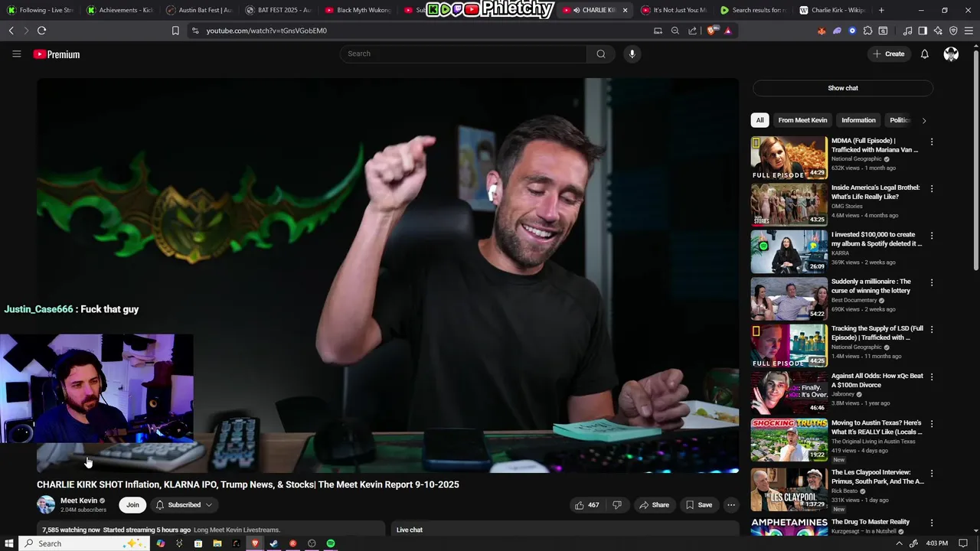Open the YouTube hamburger guide menu
980x551 pixels.
16,54
